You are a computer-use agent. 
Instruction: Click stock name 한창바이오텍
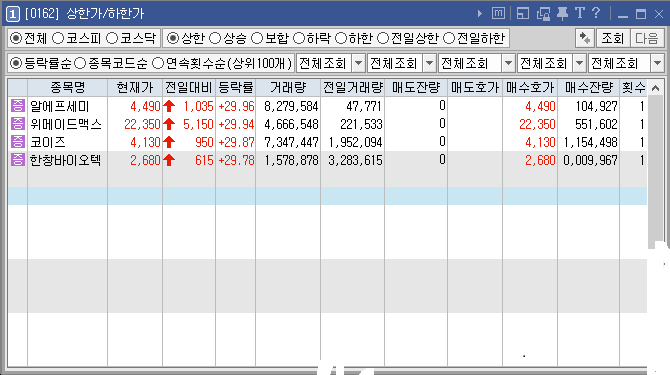[x=65, y=160]
